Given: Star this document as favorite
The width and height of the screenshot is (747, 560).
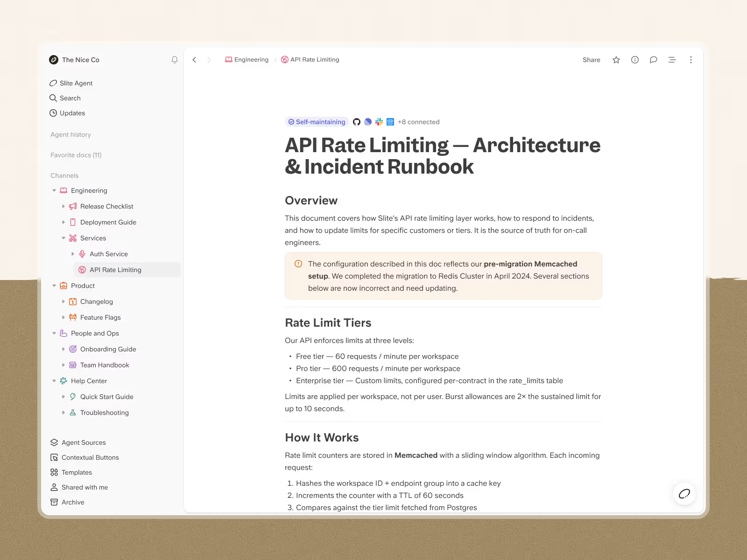Looking at the screenshot, I should [616, 60].
